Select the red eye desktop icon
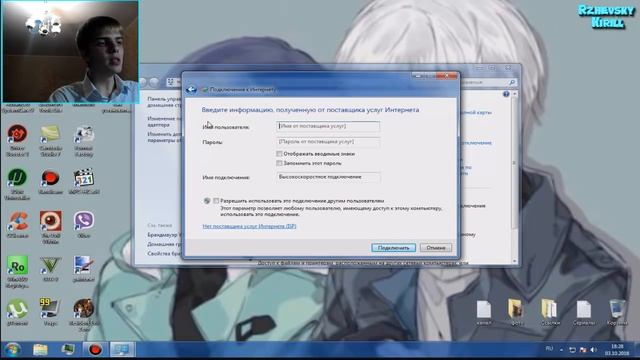The height and width of the screenshot is (360, 640). (50, 227)
